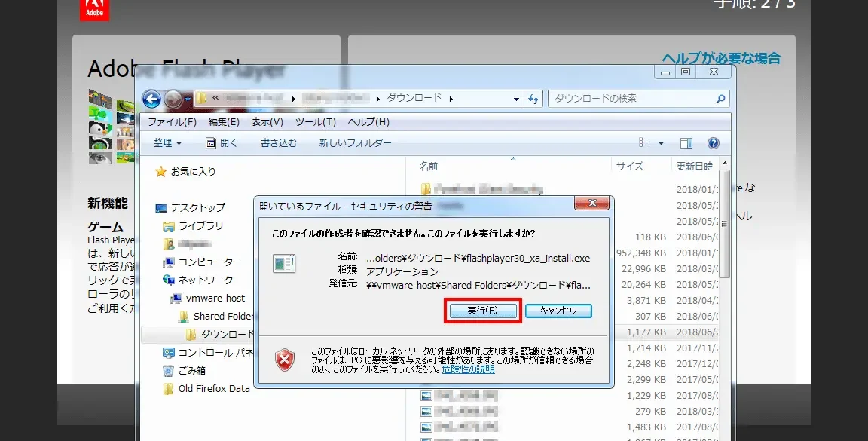Click the 実行(R) run button
868x441 pixels.
click(483, 311)
